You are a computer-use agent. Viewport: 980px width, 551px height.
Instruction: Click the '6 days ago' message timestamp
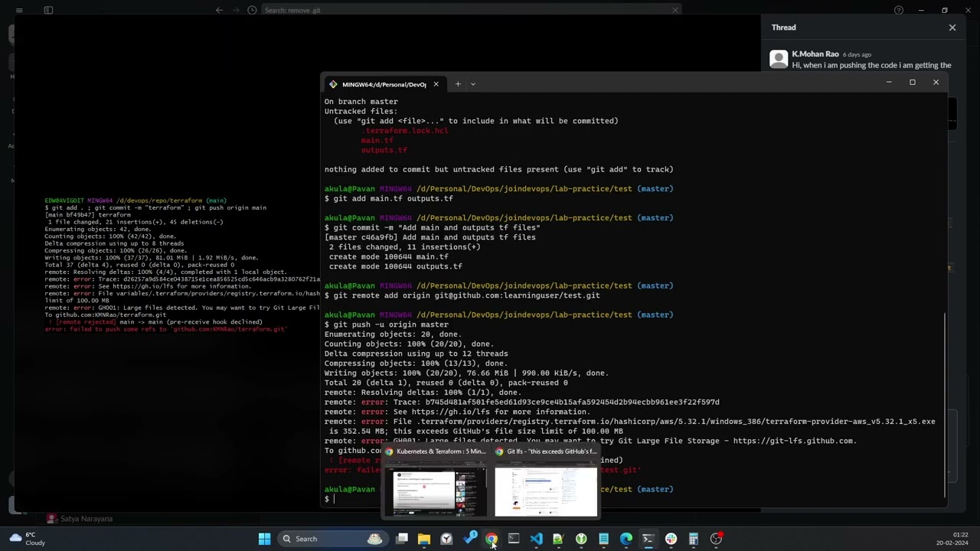pyautogui.click(x=857, y=54)
